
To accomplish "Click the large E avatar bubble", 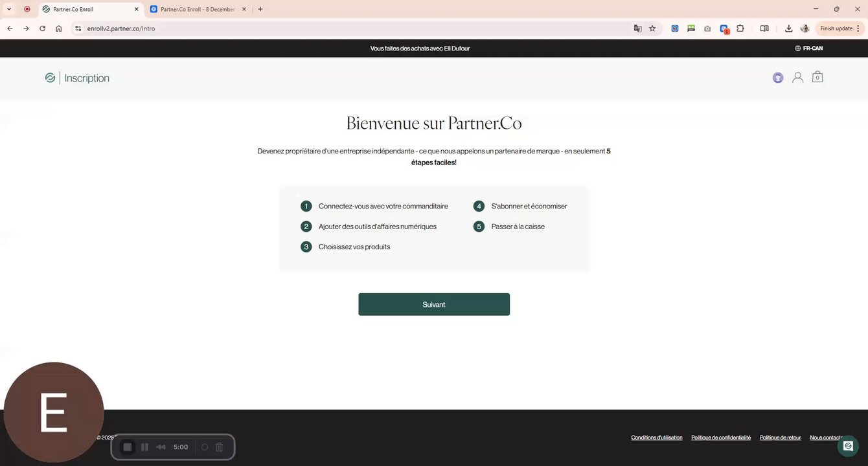I will point(54,412).
